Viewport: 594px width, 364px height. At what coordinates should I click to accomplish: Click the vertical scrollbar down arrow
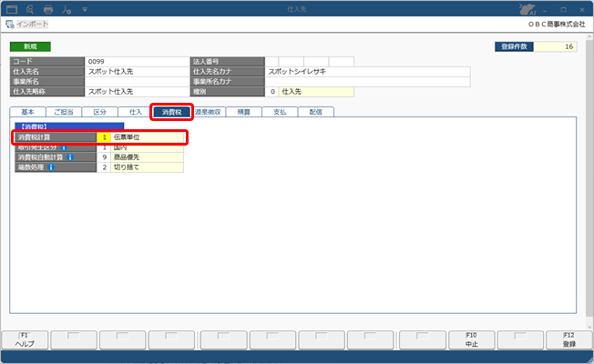[589, 327]
